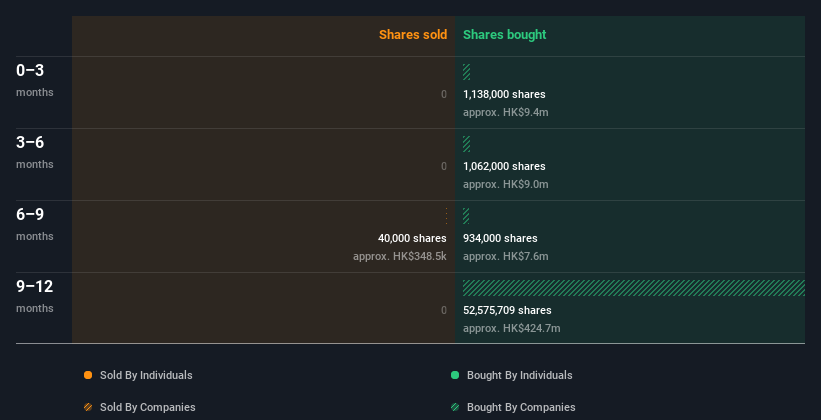Click the 40,000 shares sold value
This screenshot has width=821, height=420.
[x=412, y=238]
